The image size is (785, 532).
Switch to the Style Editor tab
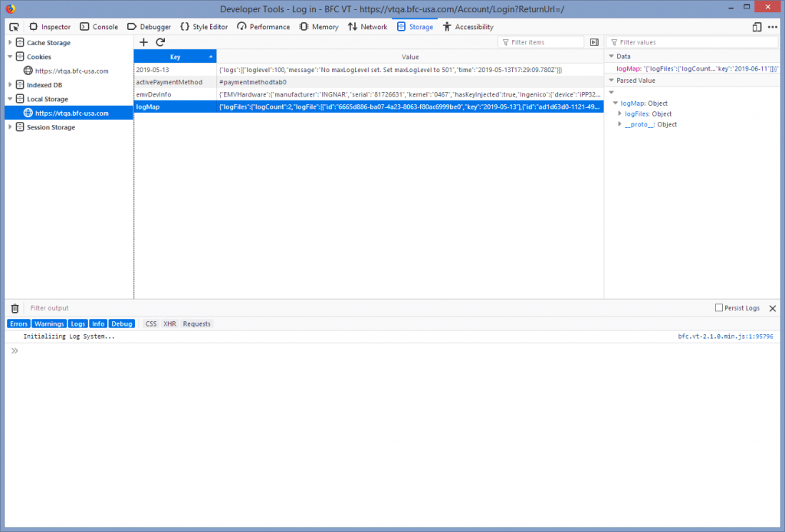[204, 27]
